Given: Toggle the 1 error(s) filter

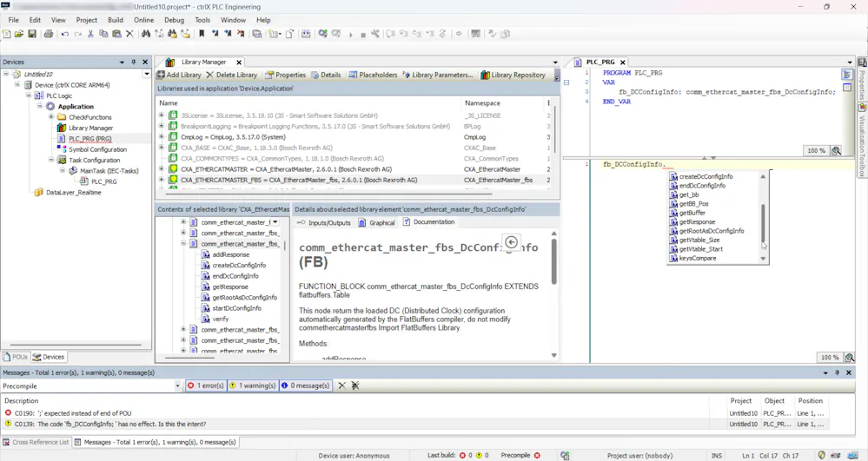Looking at the screenshot, I should click(x=205, y=385).
